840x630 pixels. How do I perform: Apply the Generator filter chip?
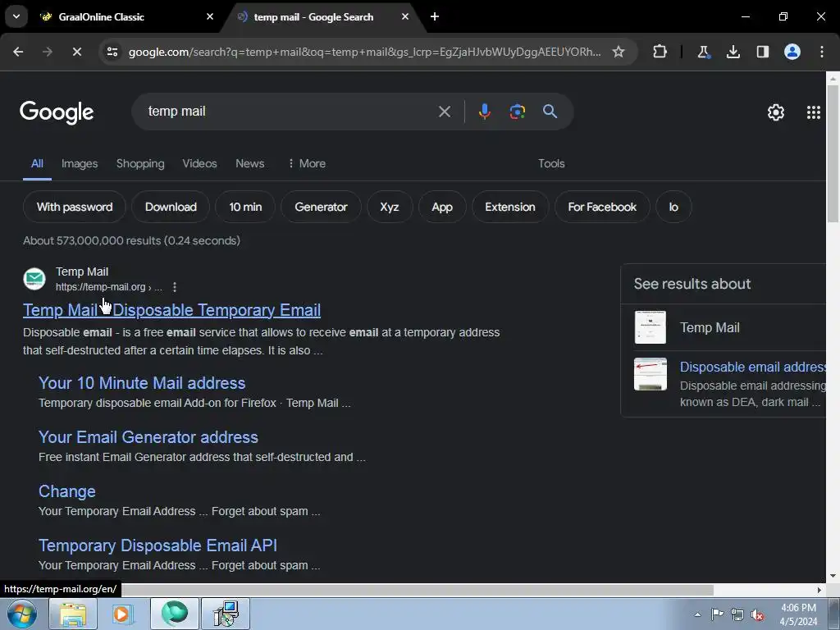click(321, 207)
